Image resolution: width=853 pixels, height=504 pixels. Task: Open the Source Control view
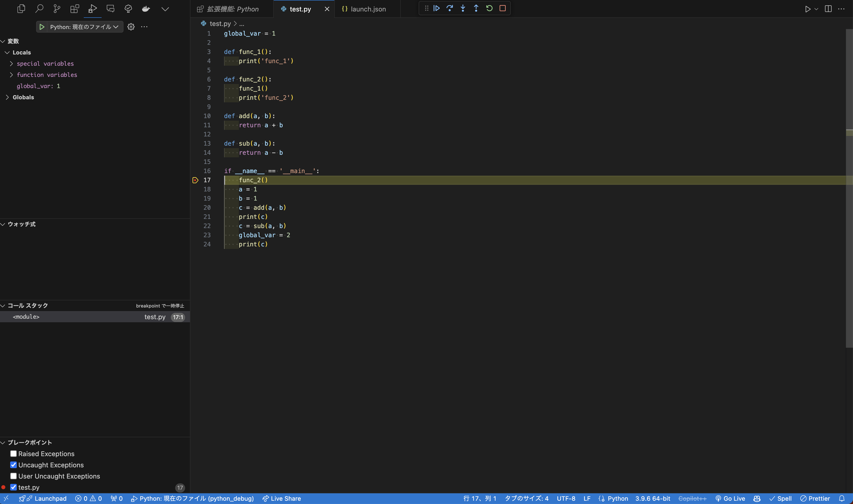[x=56, y=9]
